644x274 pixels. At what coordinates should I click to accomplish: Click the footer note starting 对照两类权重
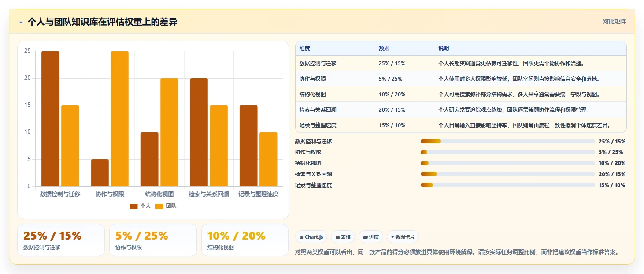tap(458, 252)
